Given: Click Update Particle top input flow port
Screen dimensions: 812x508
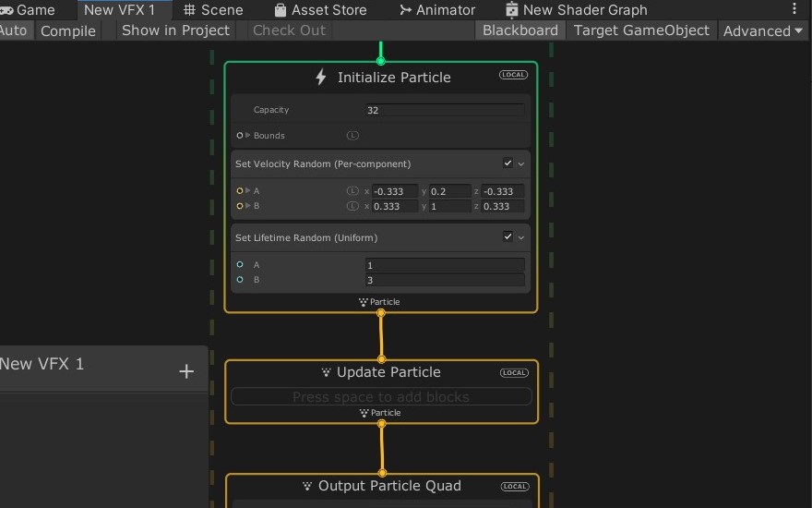Looking at the screenshot, I should pos(382,359).
